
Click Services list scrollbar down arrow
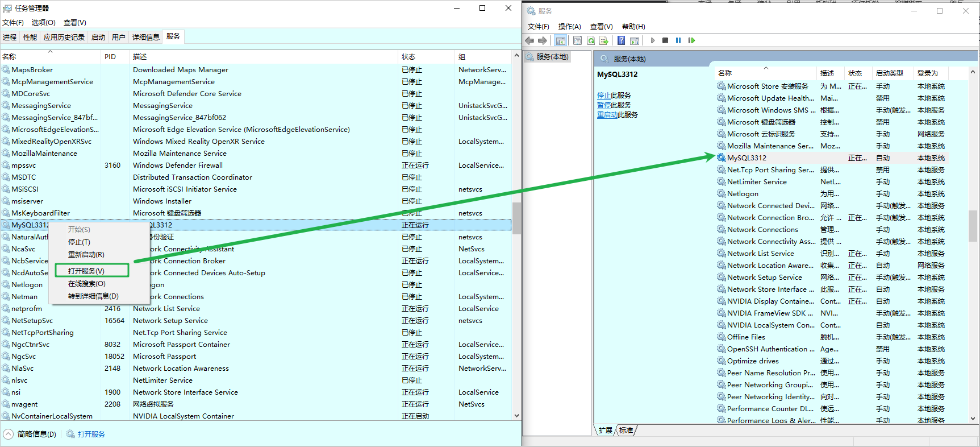point(973,419)
